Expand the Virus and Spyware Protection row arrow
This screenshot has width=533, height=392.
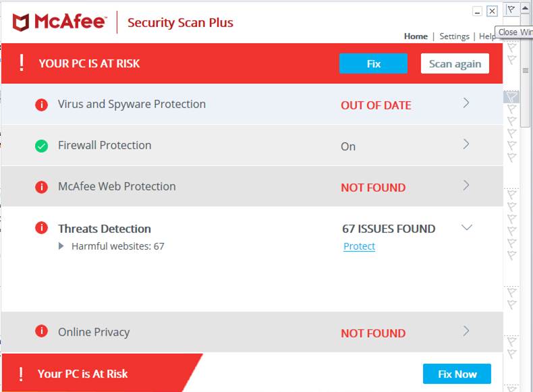(x=466, y=103)
